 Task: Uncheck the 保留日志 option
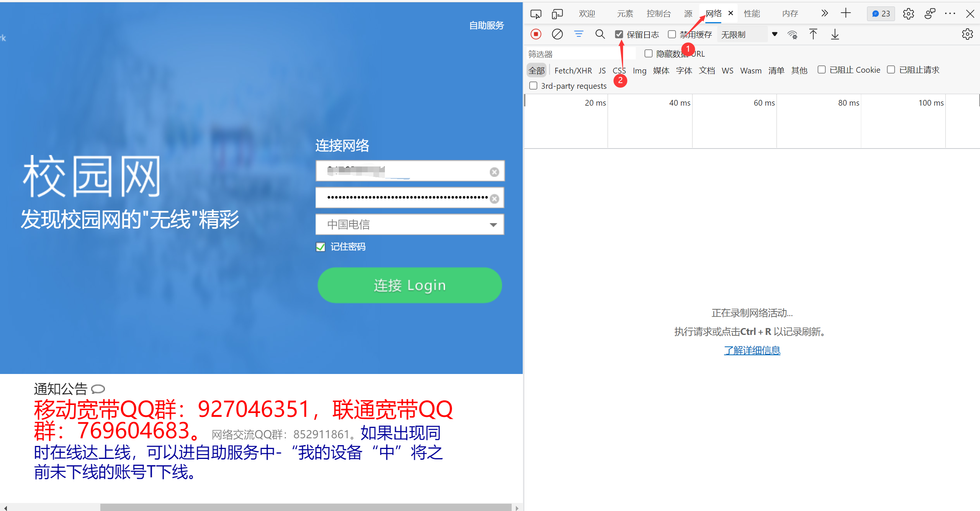click(x=619, y=34)
